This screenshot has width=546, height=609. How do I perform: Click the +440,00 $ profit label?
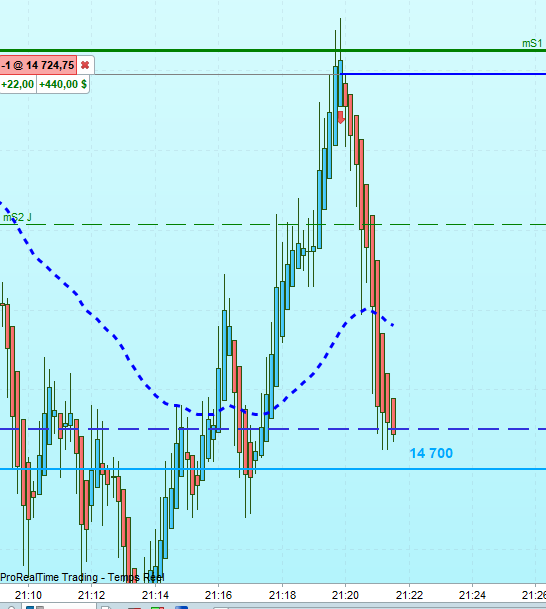[63, 84]
